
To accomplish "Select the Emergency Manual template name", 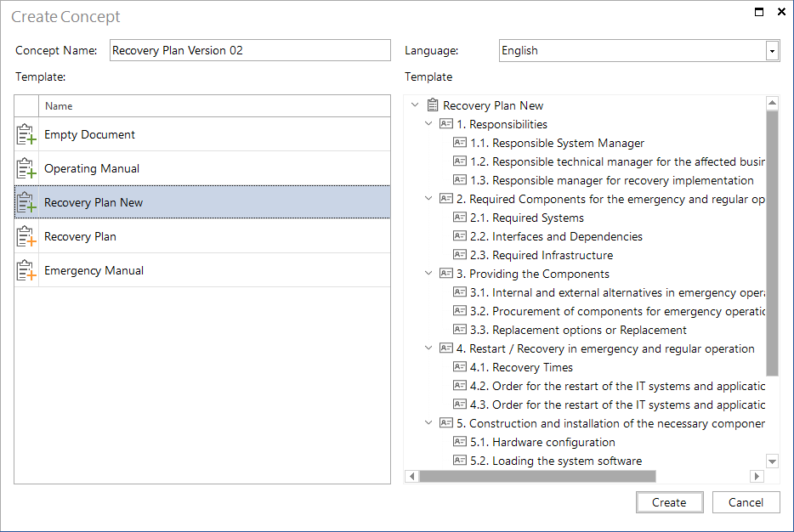I will pos(94,270).
